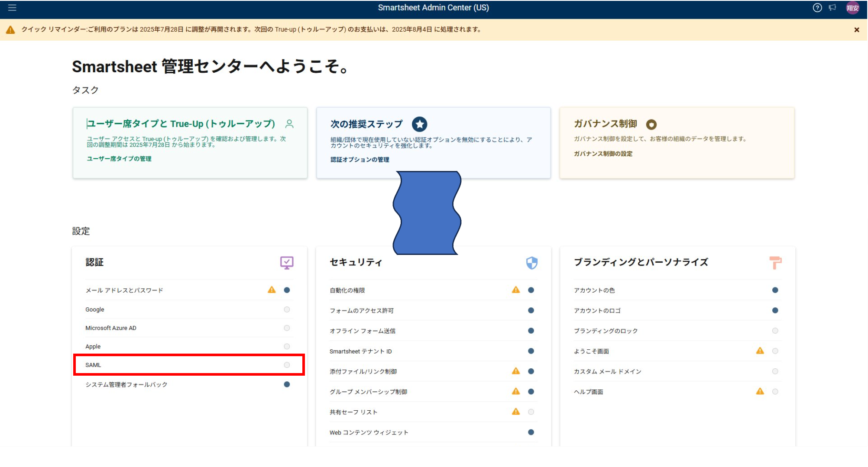Open ようこそ画面 setting

coord(677,351)
